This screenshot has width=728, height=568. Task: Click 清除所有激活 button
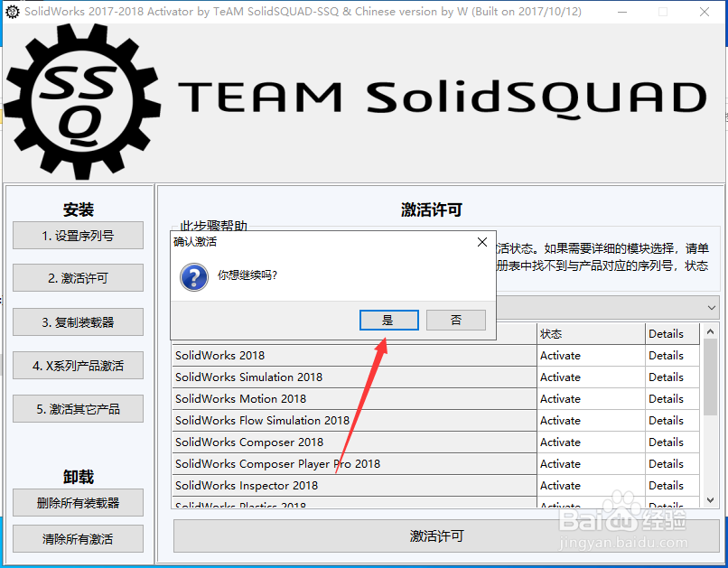[x=78, y=539]
